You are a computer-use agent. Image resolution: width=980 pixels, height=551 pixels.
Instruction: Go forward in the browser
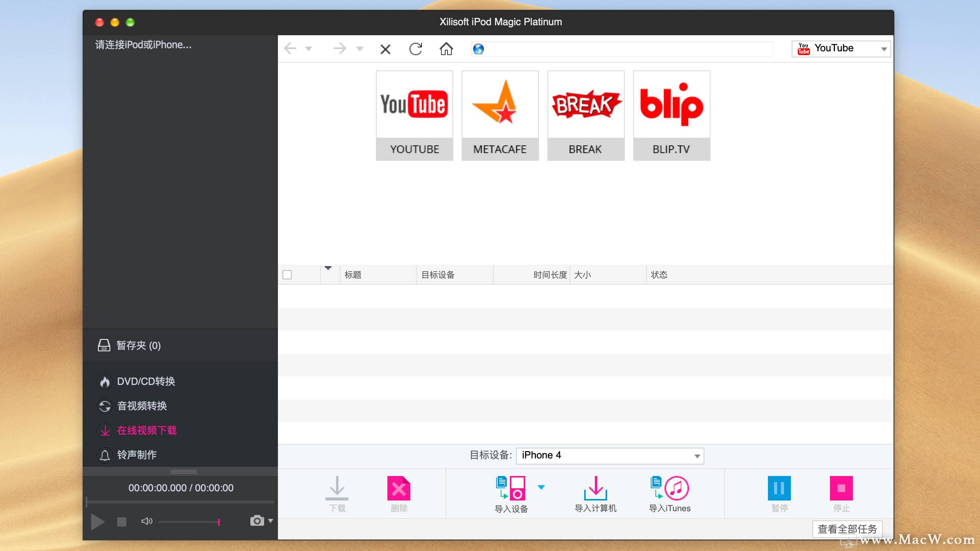[340, 49]
